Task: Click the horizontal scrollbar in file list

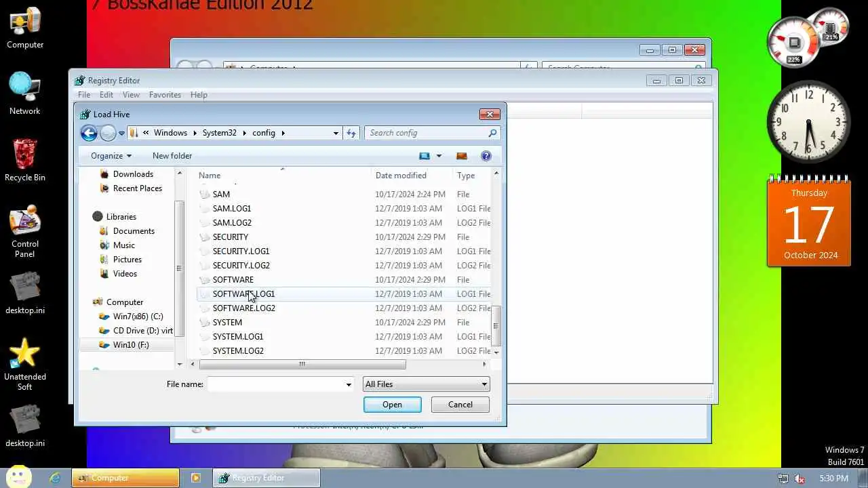Action: click(x=302, y=364)
